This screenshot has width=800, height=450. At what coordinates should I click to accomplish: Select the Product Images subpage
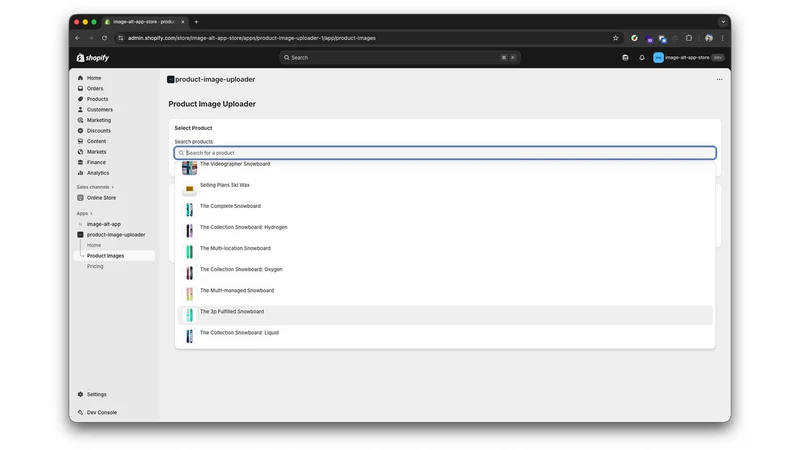[x=105, y=256]
